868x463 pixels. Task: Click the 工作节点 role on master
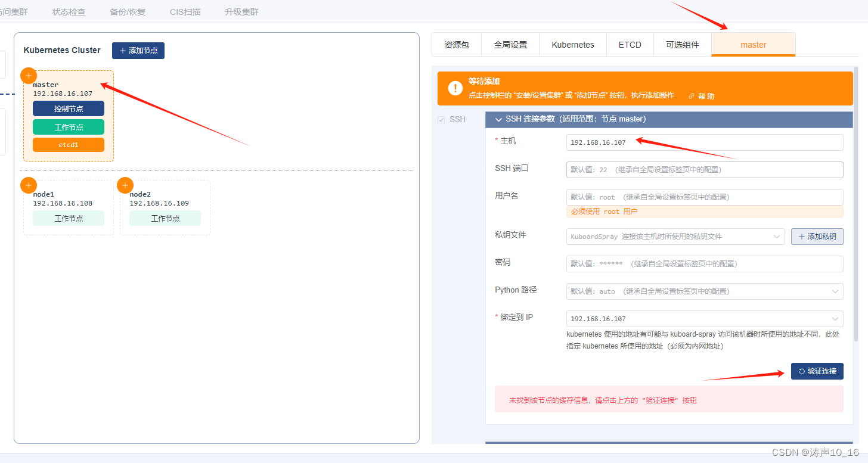click(x=69, y=127)
